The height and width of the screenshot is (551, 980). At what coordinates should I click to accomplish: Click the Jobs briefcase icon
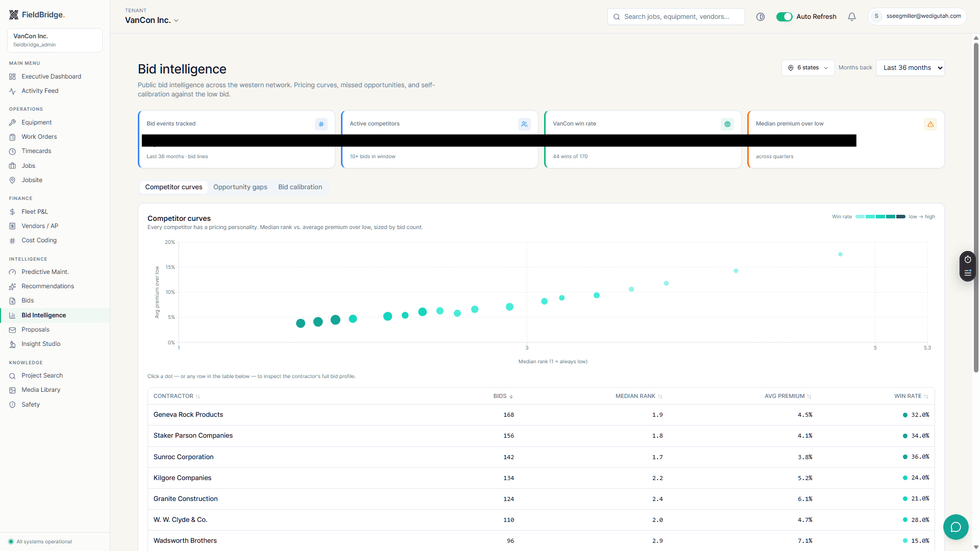point(12,166)
